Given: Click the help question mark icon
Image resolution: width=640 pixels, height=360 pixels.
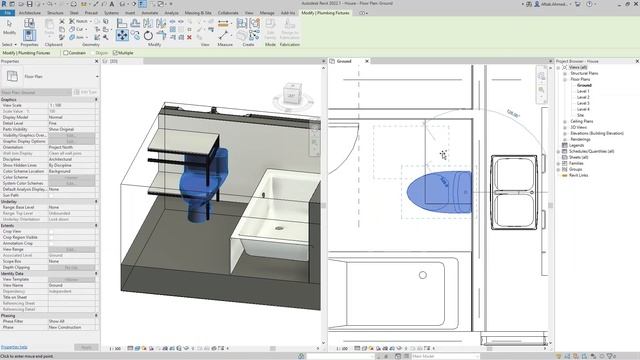Looking at the screenshot, I should (589, 4).
